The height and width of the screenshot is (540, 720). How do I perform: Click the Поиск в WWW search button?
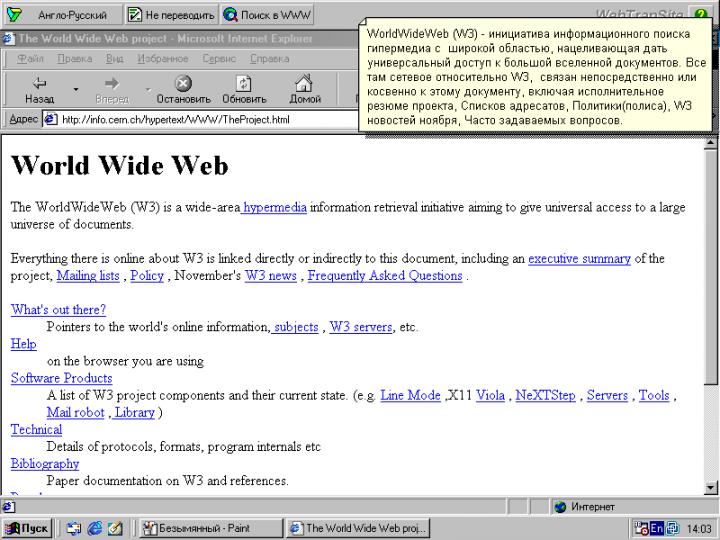(267, 15)
